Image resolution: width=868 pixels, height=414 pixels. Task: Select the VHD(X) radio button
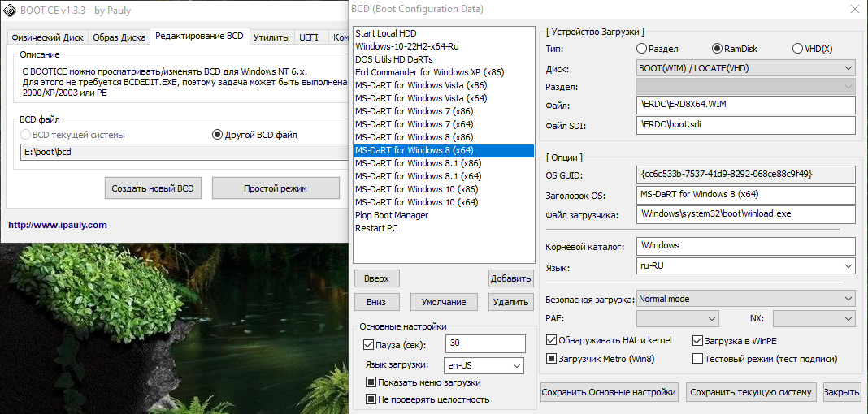click(797, 49)
